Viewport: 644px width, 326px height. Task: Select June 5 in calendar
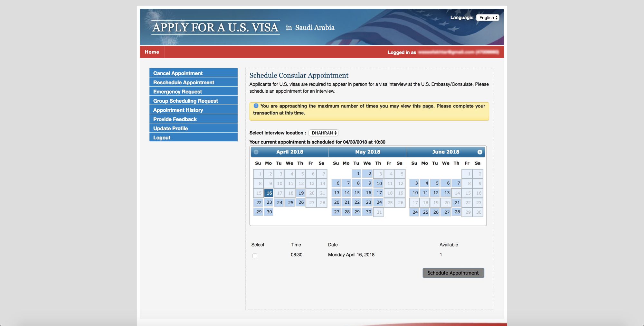point(435,183)
